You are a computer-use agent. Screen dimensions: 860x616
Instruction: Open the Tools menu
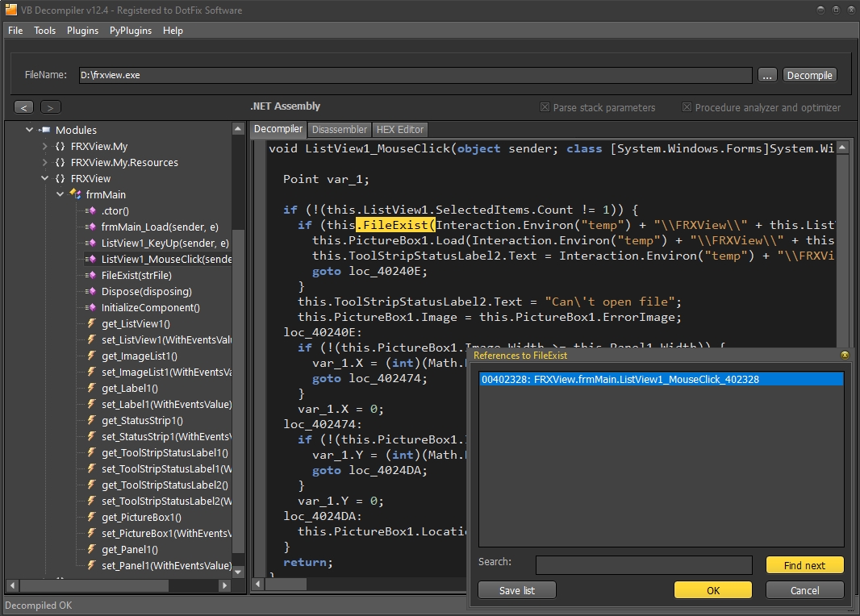point(45,31)
